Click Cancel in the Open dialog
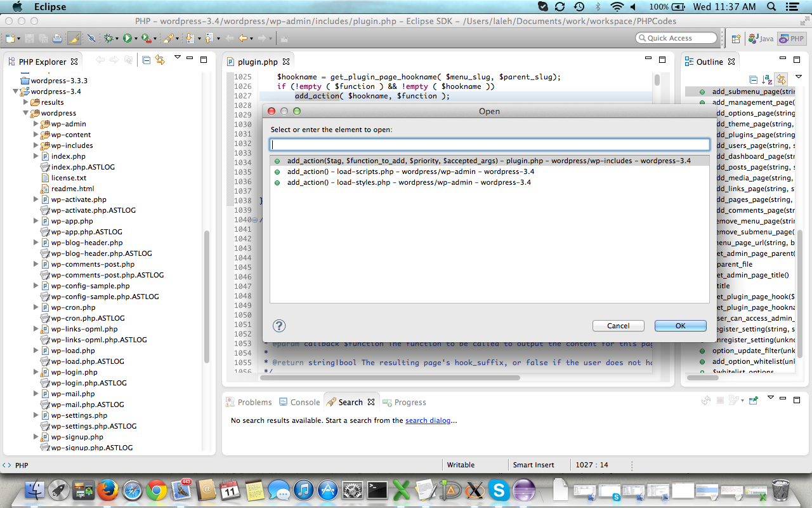Viewport: 812px width, 508px height. point(619,326)
